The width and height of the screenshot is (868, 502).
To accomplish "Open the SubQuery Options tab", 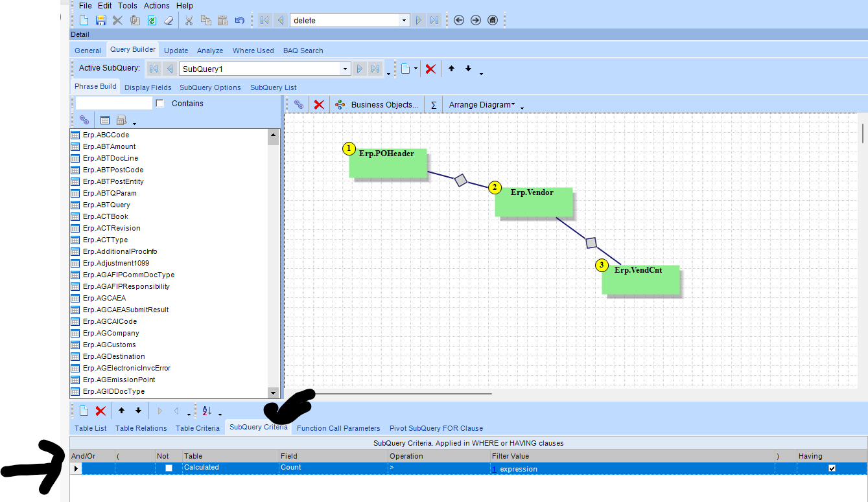I will tap(210, 87).
